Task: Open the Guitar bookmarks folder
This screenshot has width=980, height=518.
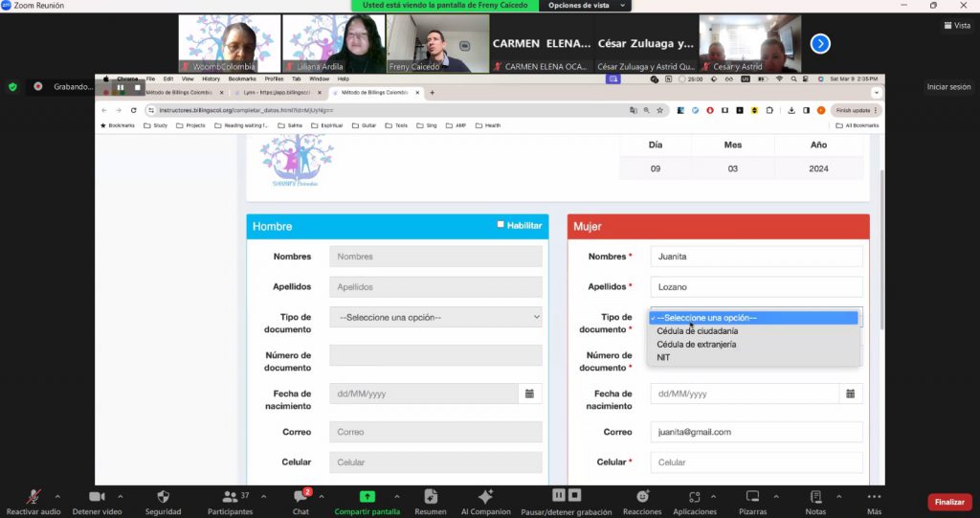Action: click(x=365, y=125)
